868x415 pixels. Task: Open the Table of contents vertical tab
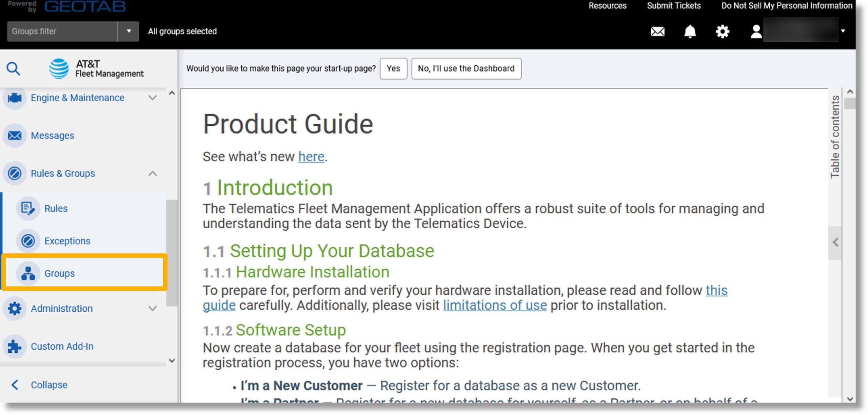[835, 137]
